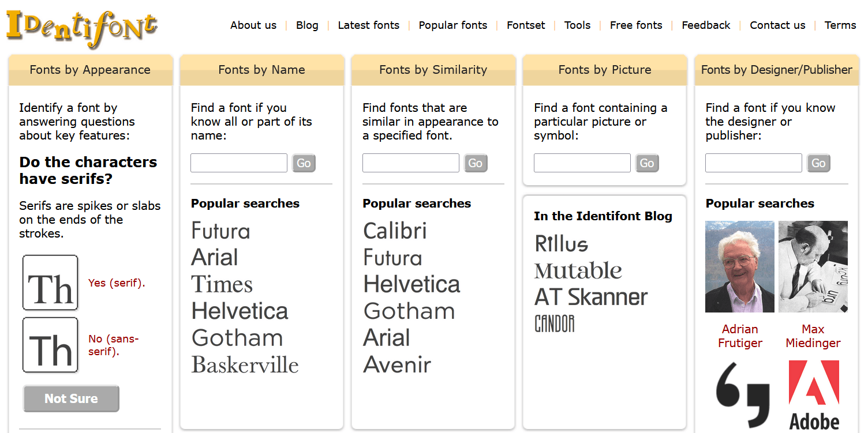The image size is (868, 433).
Task: Open the Candor blog font sample
Action: coord(555,323)
